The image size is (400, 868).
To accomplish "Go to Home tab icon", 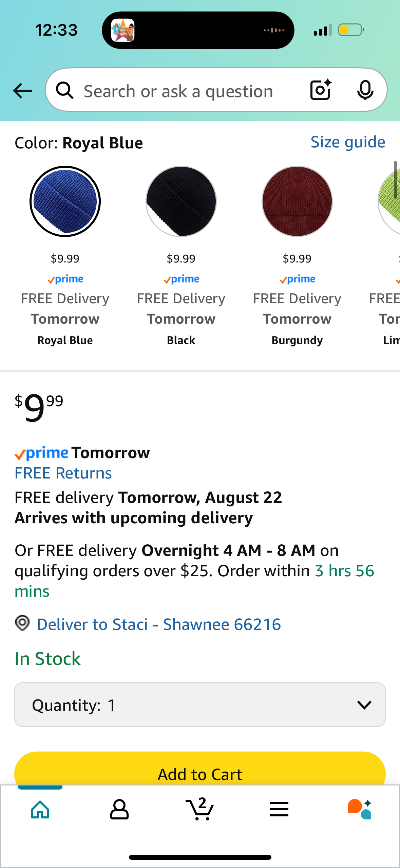I will coord(40,810).
